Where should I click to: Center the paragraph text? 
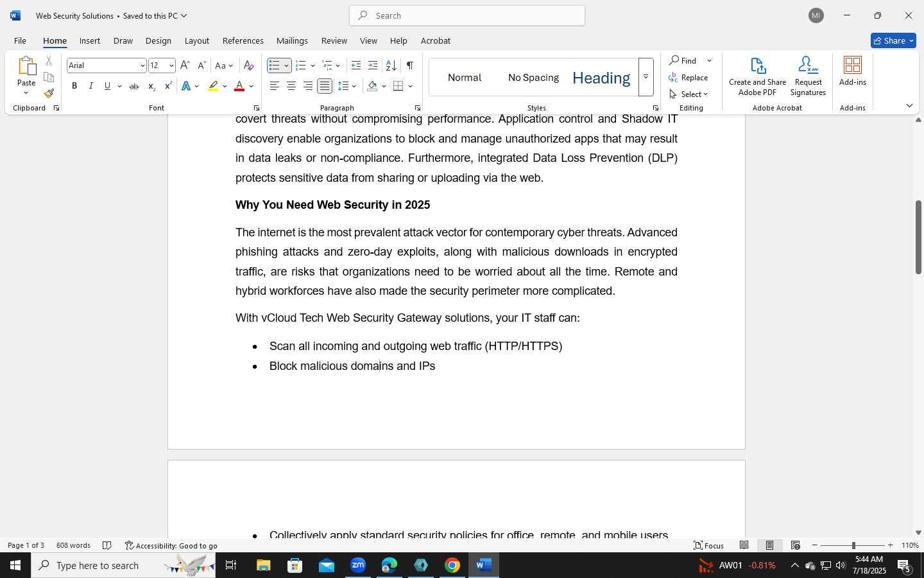pos(291,86)
